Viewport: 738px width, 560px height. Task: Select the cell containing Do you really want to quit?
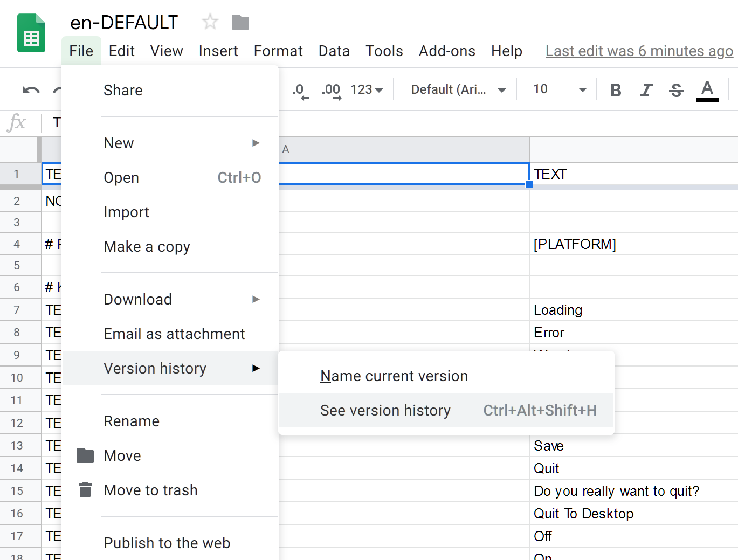click(x=616, y=491)
